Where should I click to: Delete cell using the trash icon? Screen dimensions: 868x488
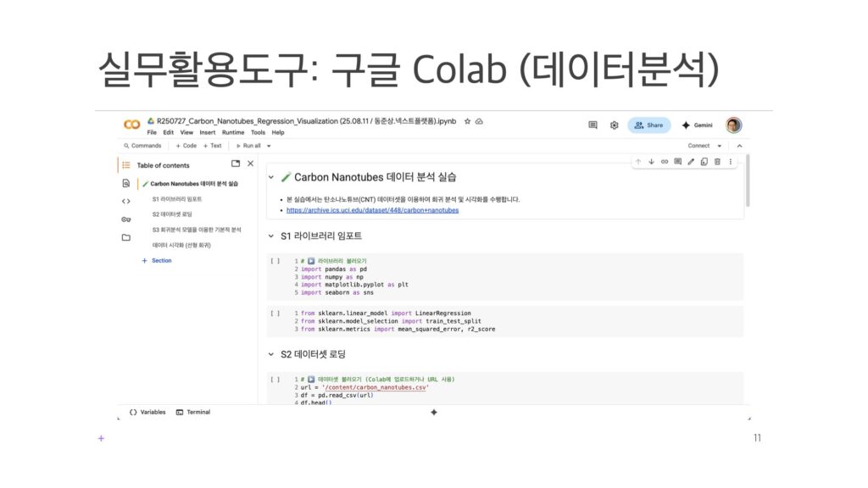pyautogui.click(x=717, y=161)
